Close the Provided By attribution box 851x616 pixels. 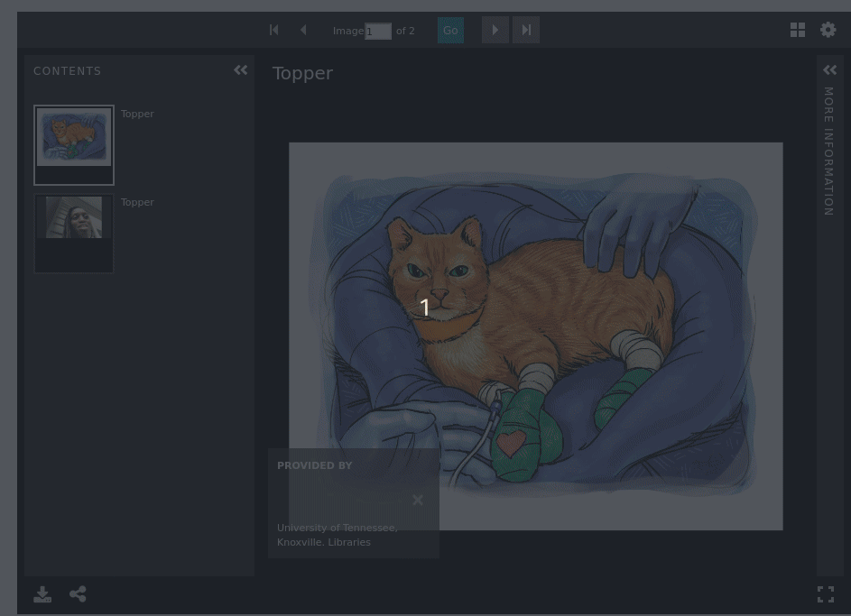point(417,500)
